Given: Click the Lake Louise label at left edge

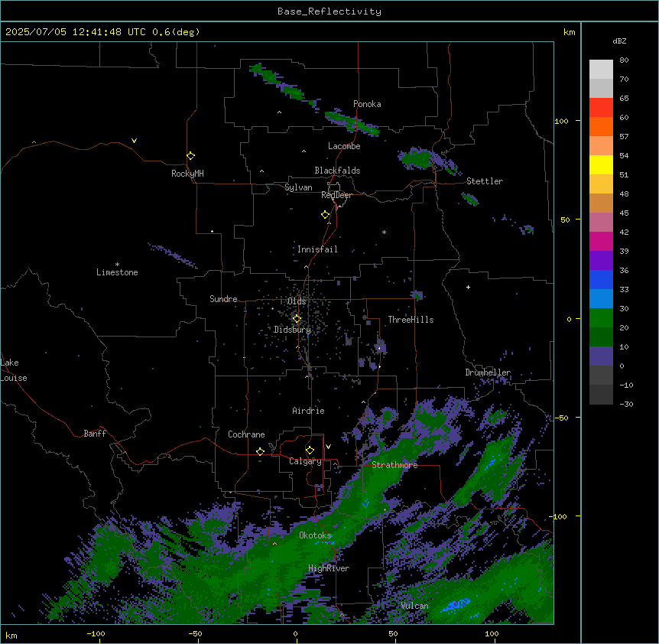Looking at the screenshot, I should coord(14,370).
